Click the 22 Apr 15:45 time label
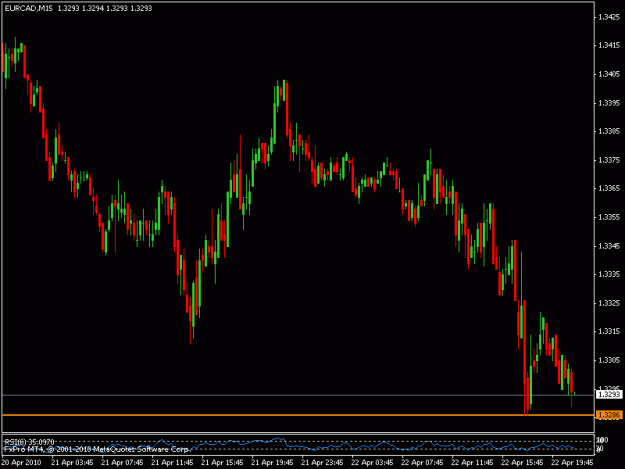 click(522, 462)
